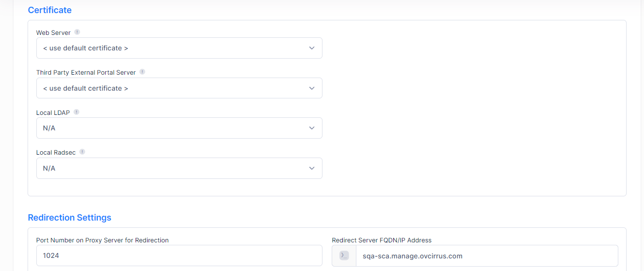644x271 pixels.
Task: Click the Port Number on Proxy Server field
Action: (179, 255)
